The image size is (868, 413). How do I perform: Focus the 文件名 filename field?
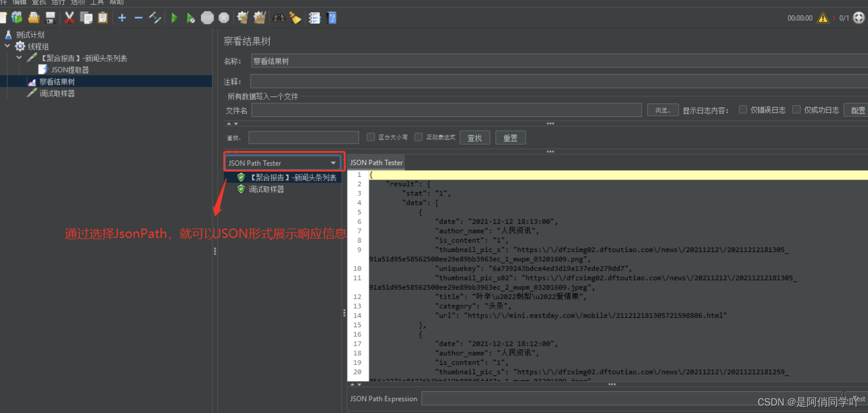[x=447, y=110]
